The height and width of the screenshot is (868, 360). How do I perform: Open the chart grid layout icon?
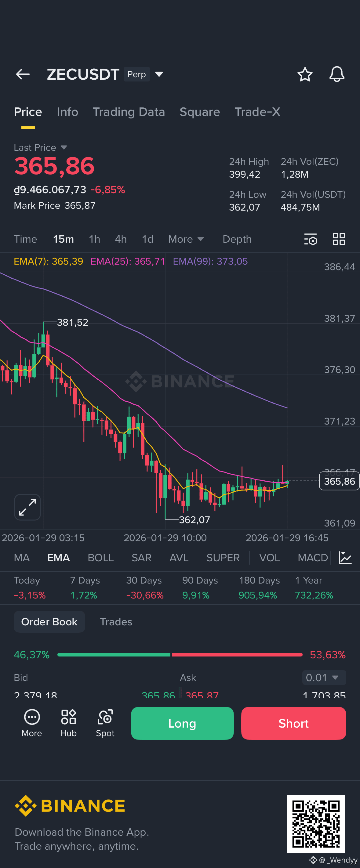339,239
